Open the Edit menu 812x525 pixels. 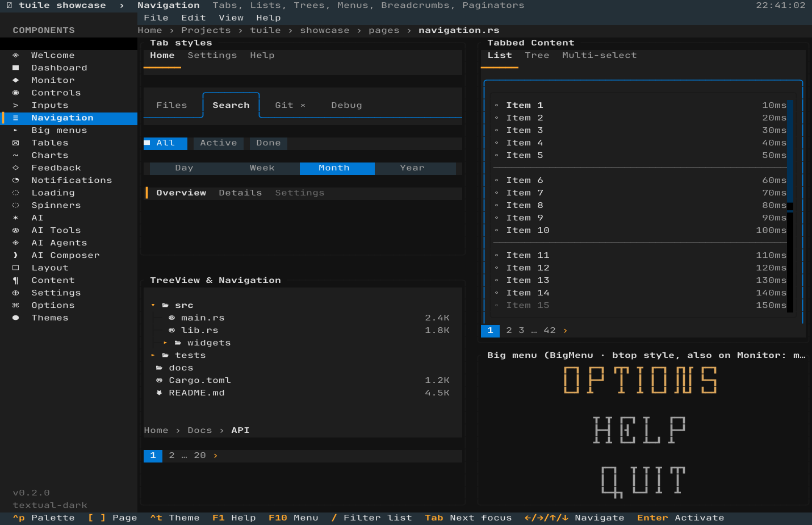pos(194,18)
